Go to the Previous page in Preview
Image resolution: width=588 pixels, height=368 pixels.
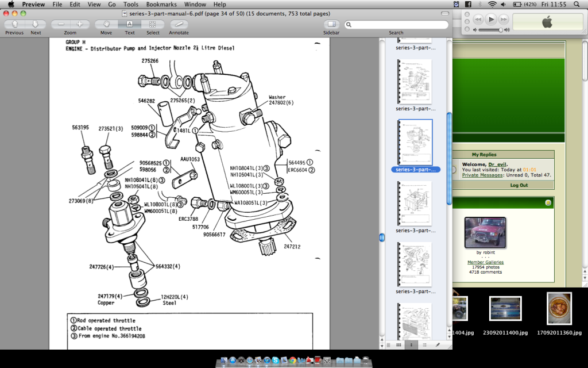tap(14, 24)
